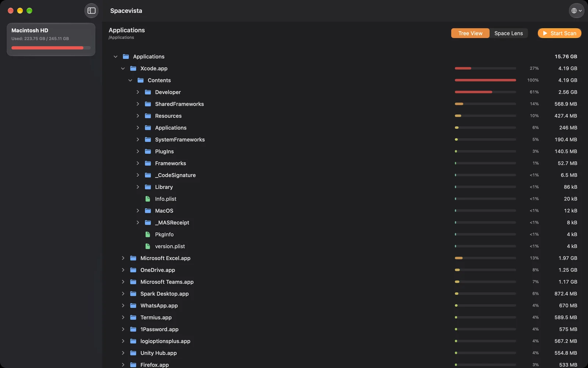Image resolution: width=588 pixels, height=368 pixels.
Task: Click the _MASReceipt folder icon
Action: 148,222
